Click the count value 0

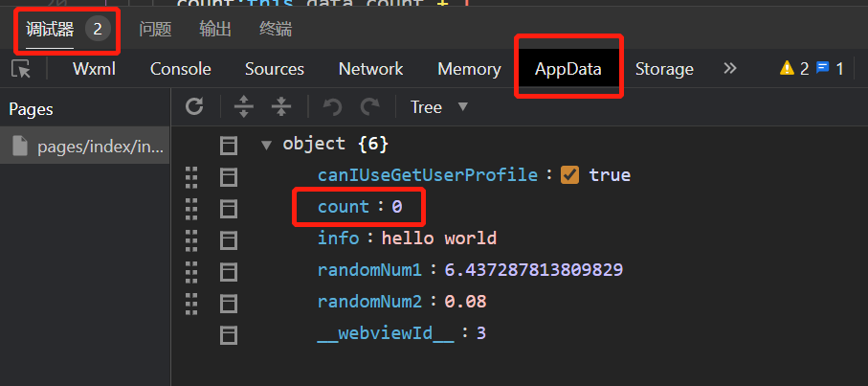point(397,207)
